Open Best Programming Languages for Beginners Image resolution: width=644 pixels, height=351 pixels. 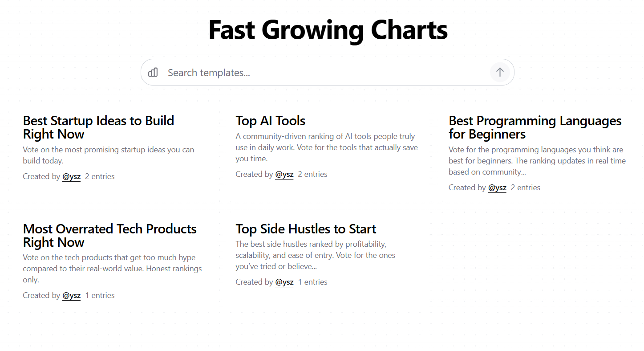(535, 127)
